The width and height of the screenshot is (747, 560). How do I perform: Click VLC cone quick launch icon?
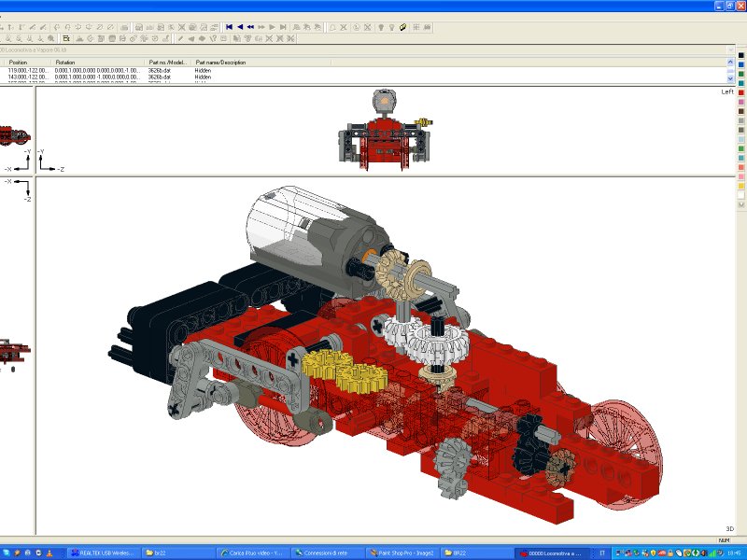click(x=49, y=553)
